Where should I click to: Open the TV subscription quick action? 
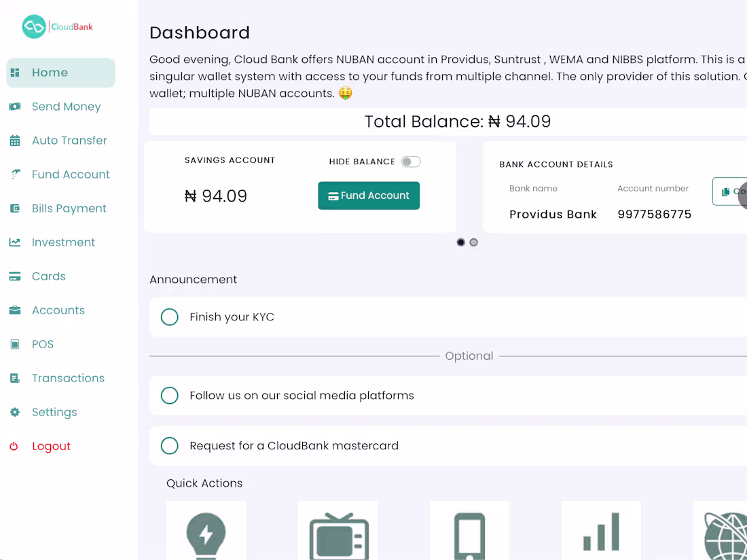click(338, 531)
